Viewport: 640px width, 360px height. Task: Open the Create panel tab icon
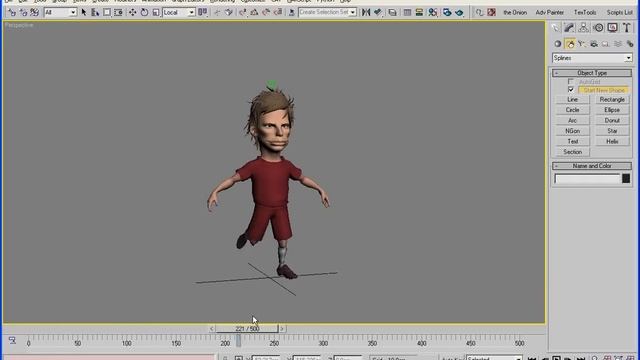[556, 27]
